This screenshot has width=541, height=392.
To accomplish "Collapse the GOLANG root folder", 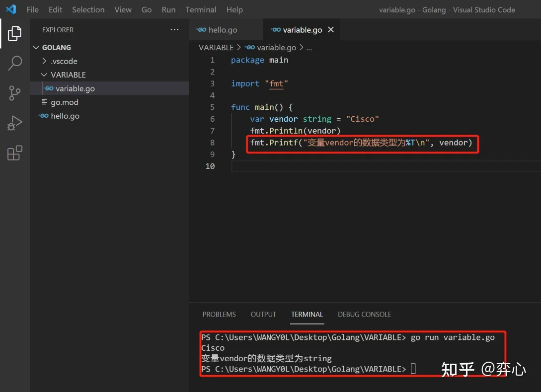I will pyautogui.click(x=36, y=47).
